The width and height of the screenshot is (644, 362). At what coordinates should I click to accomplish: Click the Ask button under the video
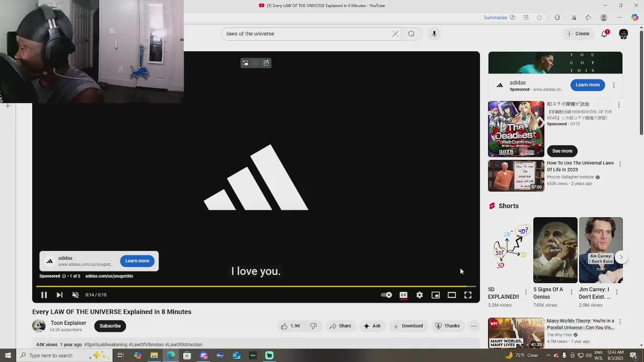[x=372, y=326]
